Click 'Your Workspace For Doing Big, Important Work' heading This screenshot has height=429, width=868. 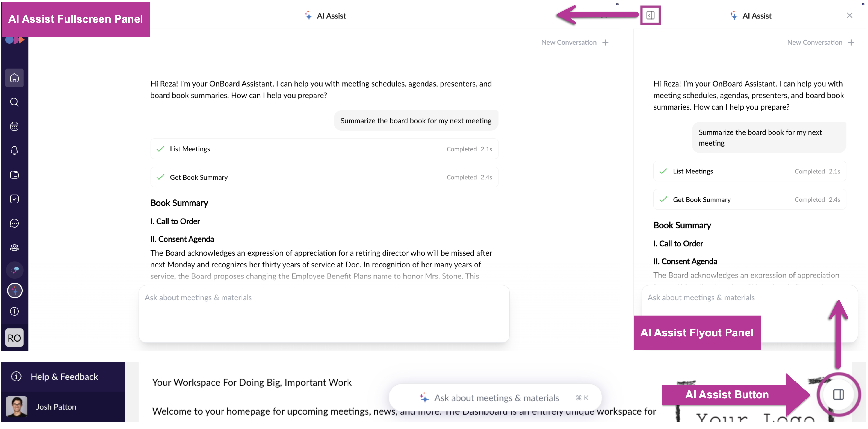(252, 382)
